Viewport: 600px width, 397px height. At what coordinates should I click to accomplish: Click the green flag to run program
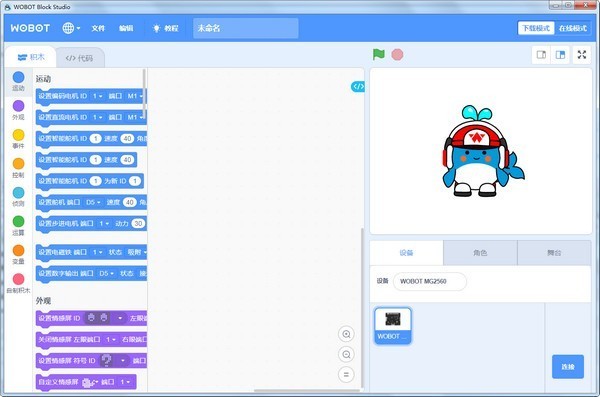coord(378,54)
